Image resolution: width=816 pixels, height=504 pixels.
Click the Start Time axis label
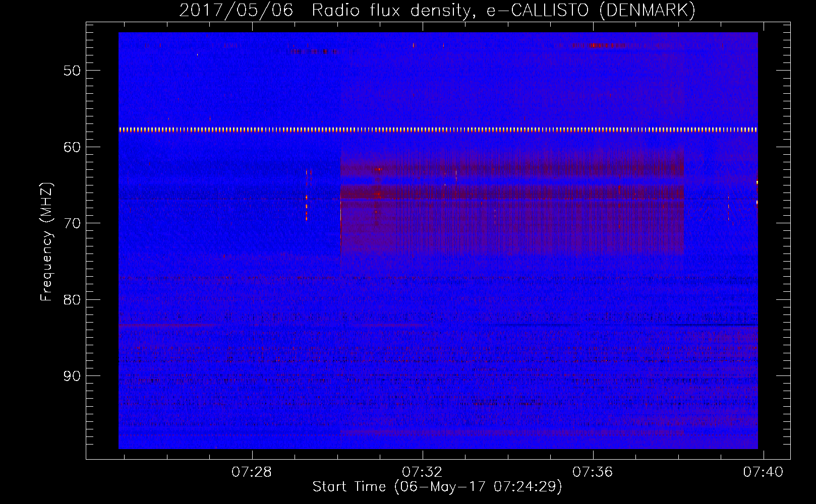[437, 487]
